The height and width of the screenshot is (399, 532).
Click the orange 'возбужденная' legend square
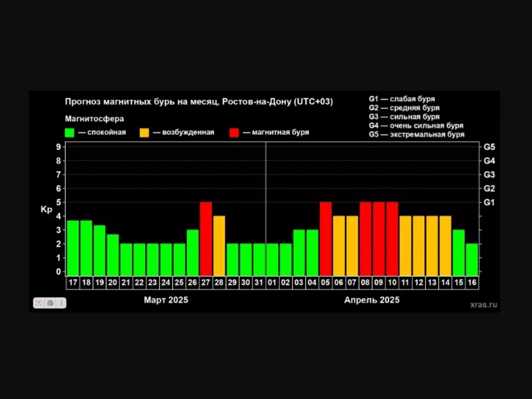click(145, 133)
